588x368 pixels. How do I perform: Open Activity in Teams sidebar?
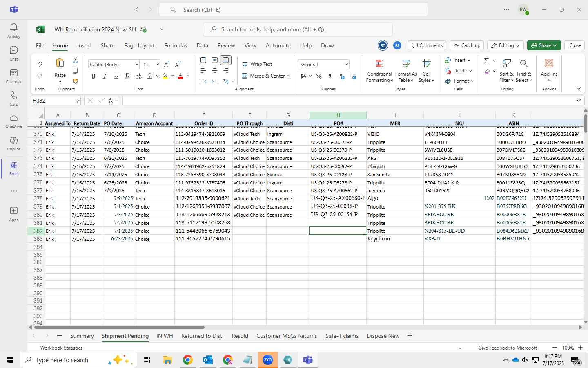(x=13, y=31)
